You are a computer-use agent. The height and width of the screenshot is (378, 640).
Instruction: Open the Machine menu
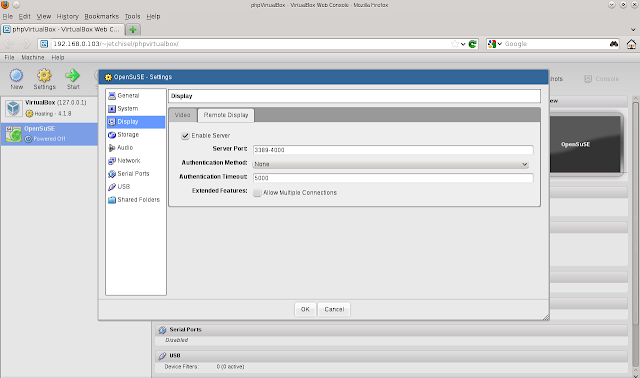[x=33, y=58]
